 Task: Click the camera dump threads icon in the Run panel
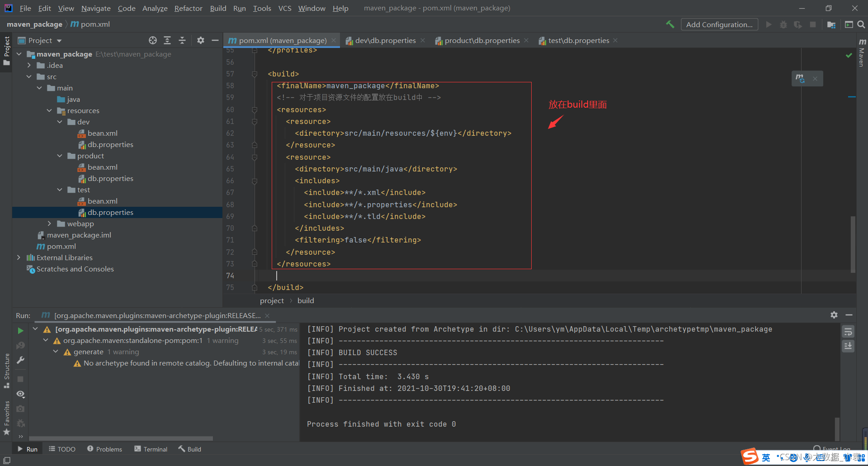(20, 409)
